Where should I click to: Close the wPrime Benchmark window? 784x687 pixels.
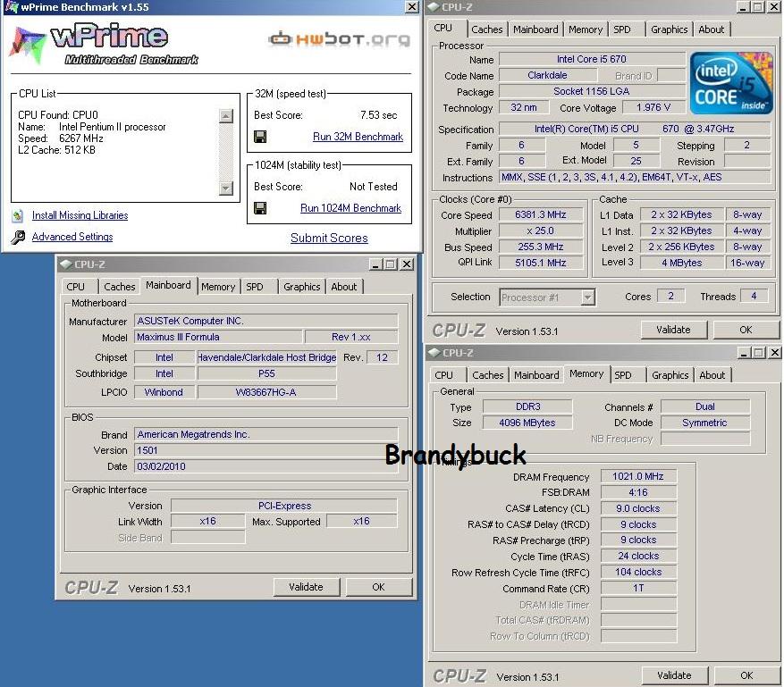[411, 7]
